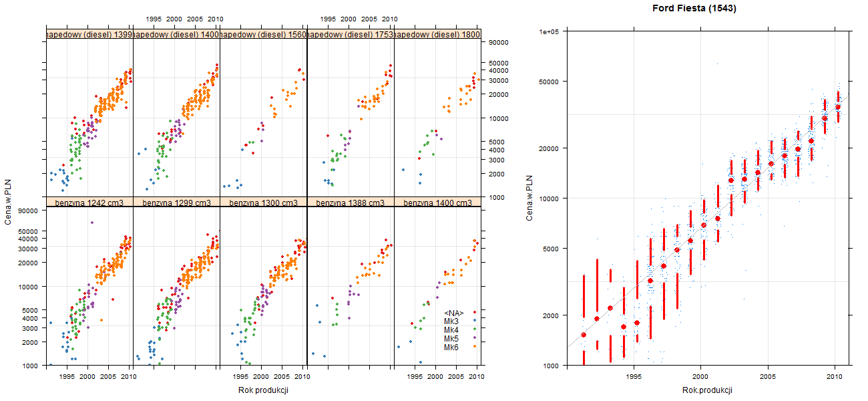Pick the Mk6 legend label
The image size is (868, 401).
[x=451, y=348]
